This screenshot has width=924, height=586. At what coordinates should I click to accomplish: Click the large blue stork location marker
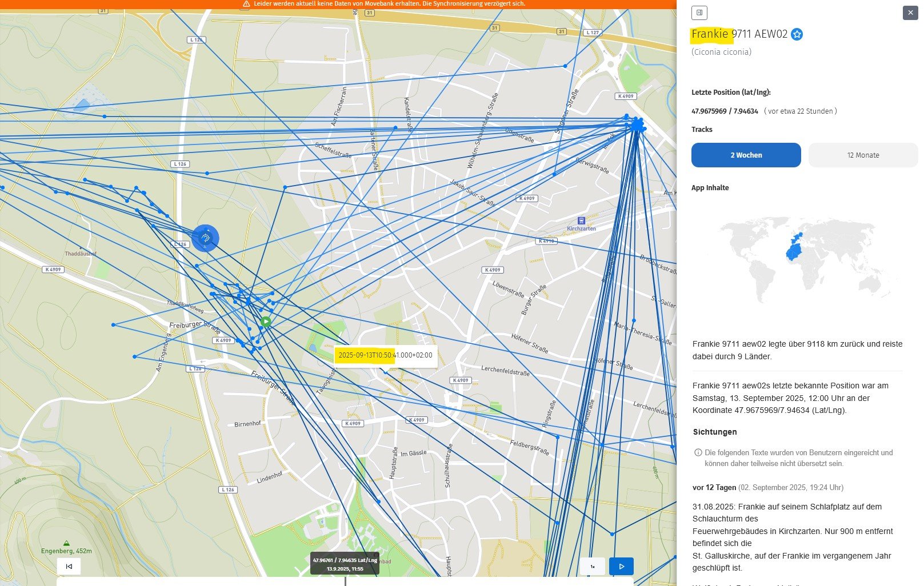click(x=205, y=238)
